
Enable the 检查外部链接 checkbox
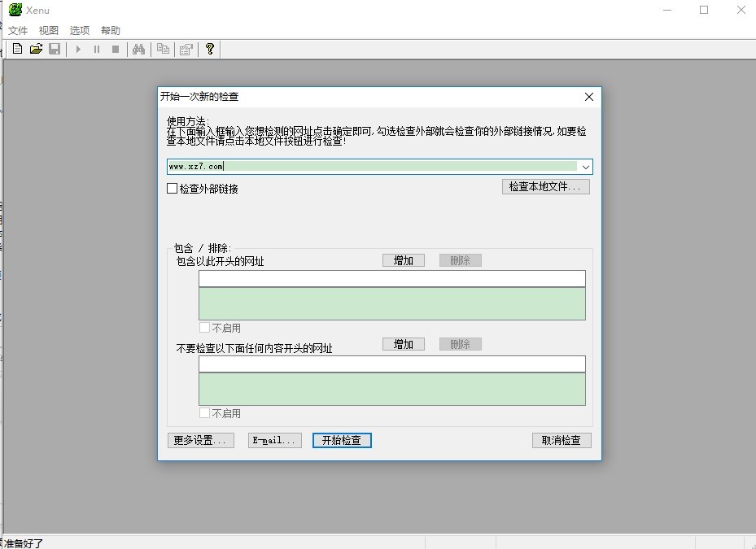[172, 188]
